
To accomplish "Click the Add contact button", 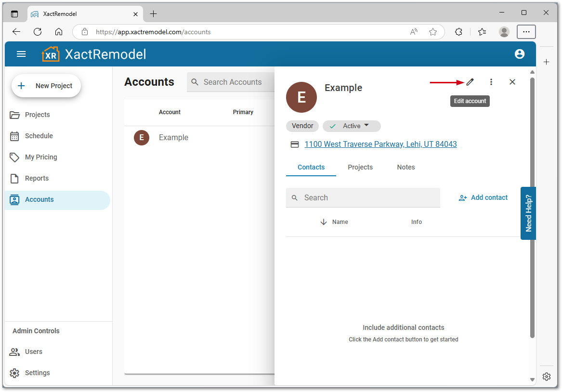I will [x=483, y=198].
